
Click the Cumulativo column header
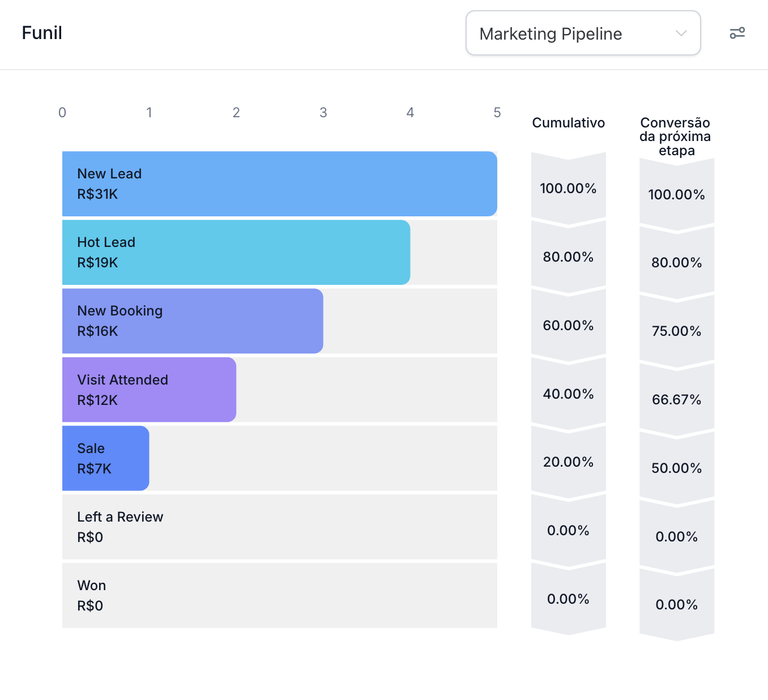tap(568, 123)
